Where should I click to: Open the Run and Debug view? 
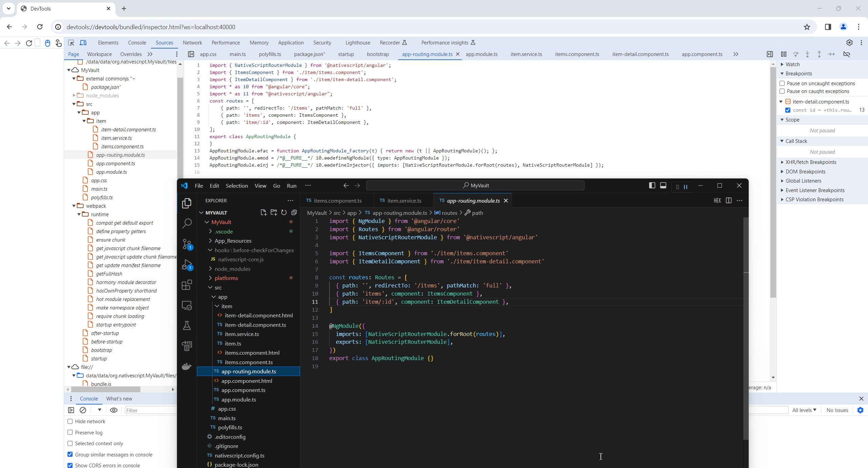pyautogui.click(x=187, y=265)
